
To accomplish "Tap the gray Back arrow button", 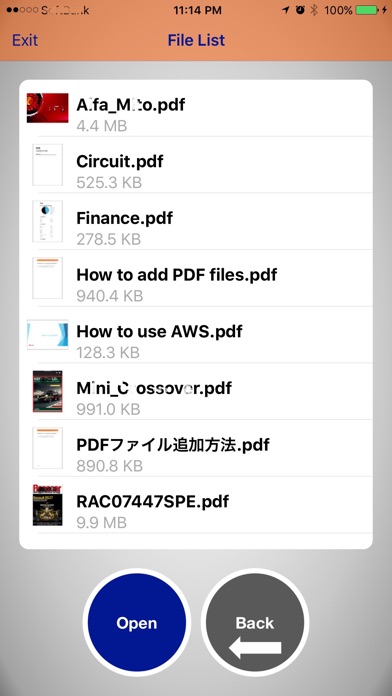I will (255, 622).
